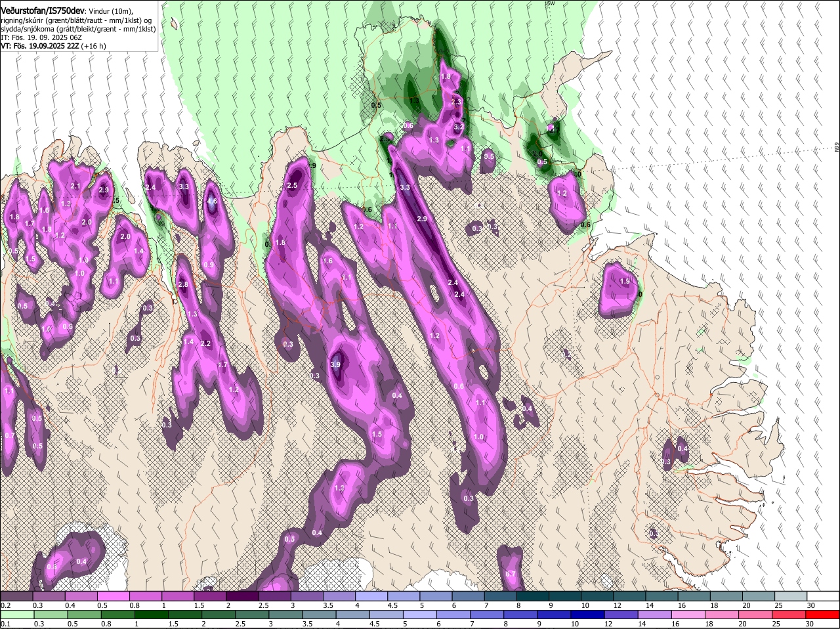Click the "2.5" label in the lower legend
The width and height of the screenshot is (840, 629).
point(240,624)
